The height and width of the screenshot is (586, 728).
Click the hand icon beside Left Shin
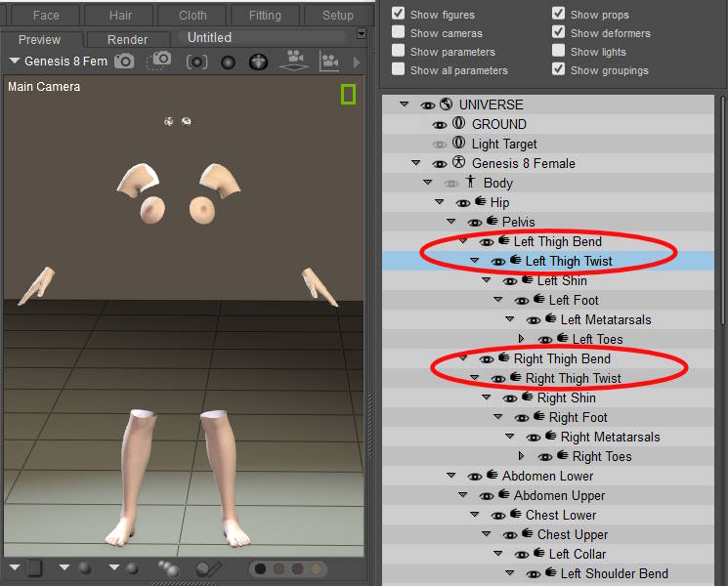[x=528, y=279]
